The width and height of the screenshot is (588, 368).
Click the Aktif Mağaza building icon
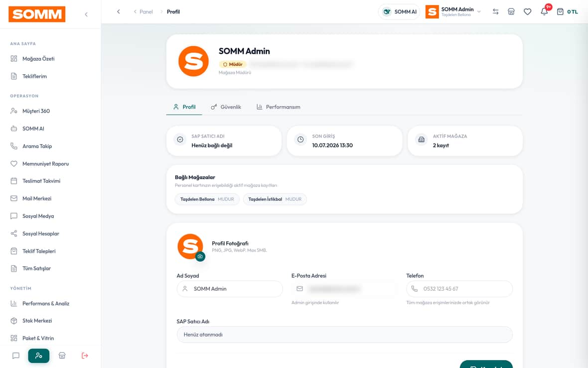tap(421, 140)
